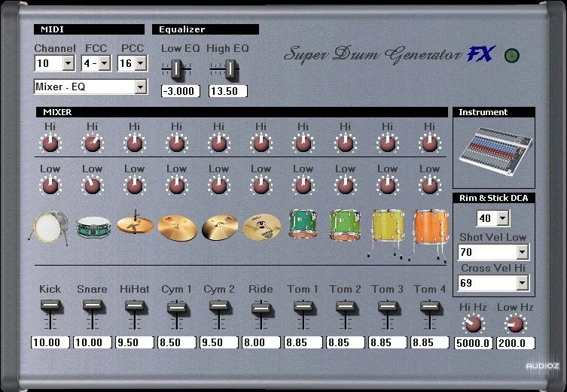
Task: Click the Kick level value field
Action: 50,342
